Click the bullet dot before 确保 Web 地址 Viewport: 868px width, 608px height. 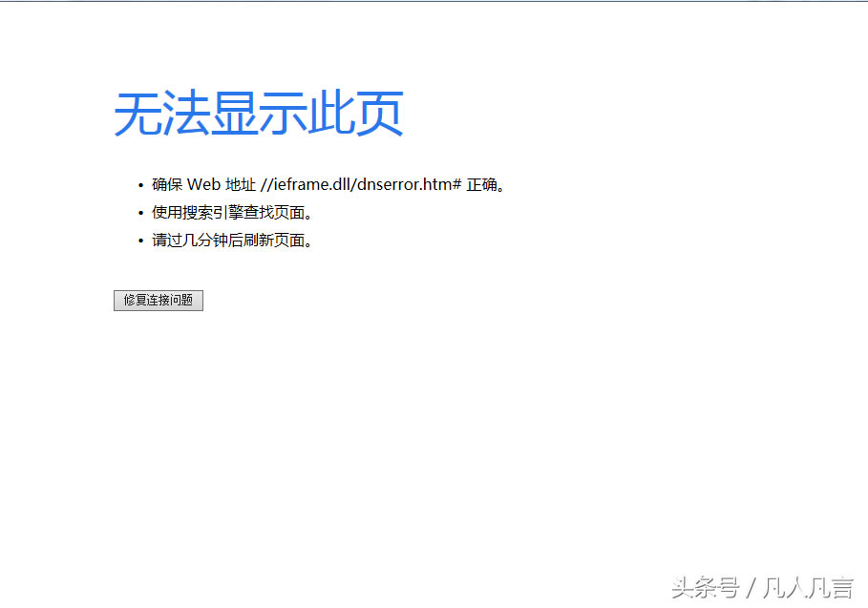(140, 185)
